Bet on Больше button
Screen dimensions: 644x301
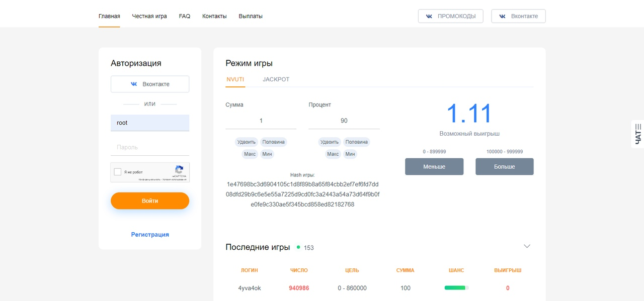coord(504,167)
